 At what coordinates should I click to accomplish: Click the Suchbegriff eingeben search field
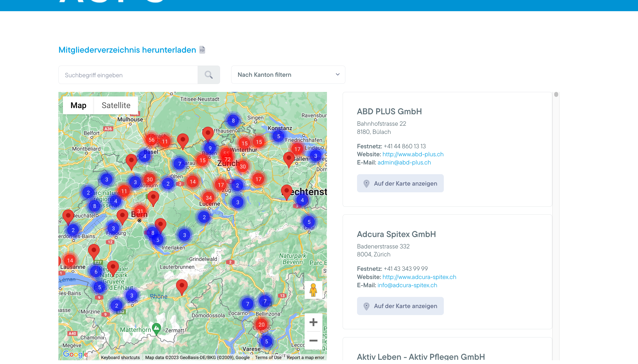pyautogui.click(x=128, y=75)
